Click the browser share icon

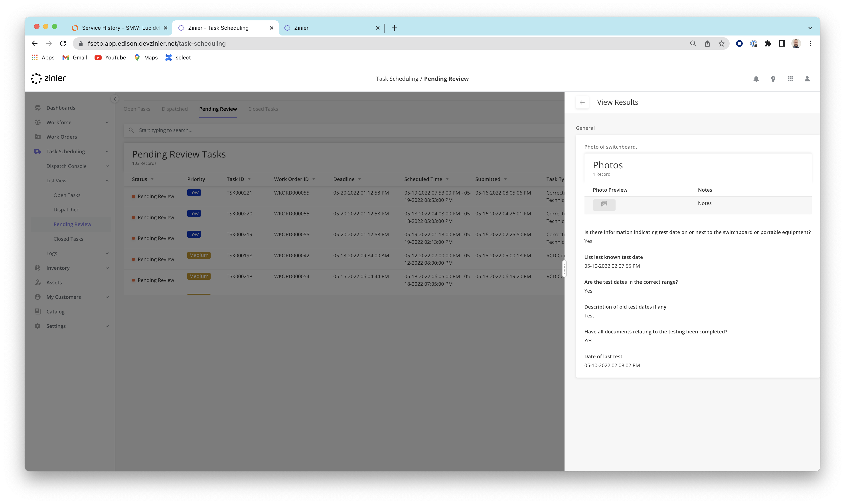click(x=707, y=43)
